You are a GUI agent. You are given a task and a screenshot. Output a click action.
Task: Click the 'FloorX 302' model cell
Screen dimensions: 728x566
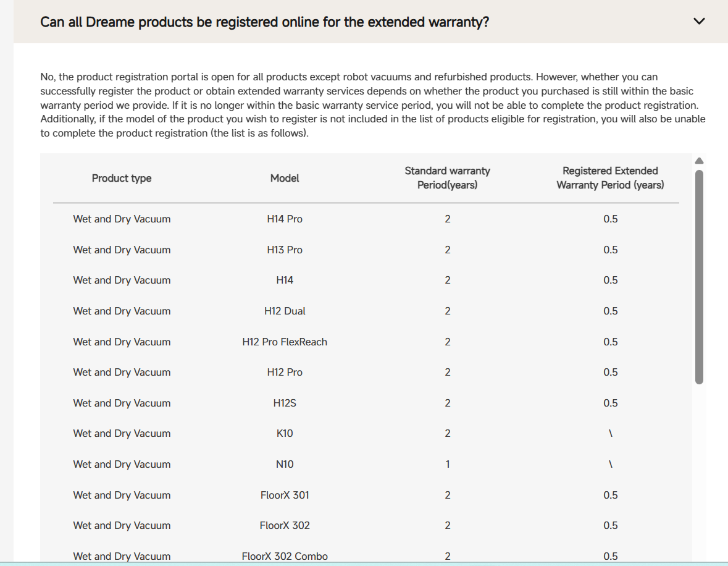285,526
